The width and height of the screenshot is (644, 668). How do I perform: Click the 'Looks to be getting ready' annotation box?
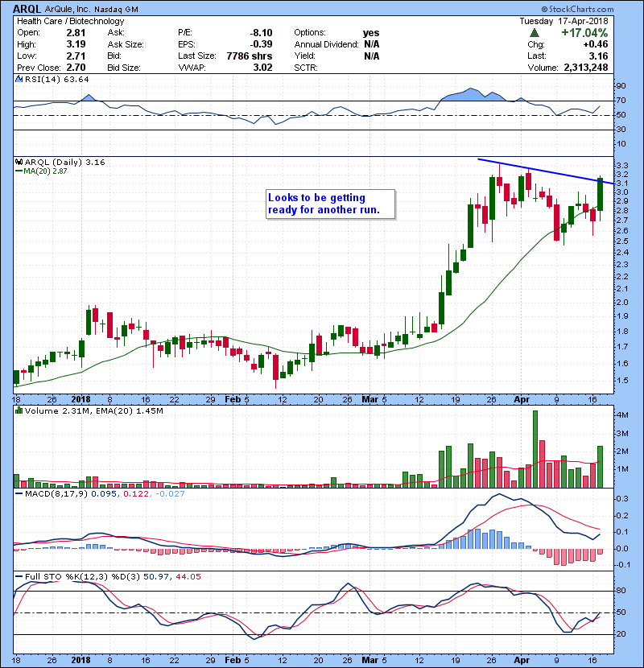click(330, 204)
